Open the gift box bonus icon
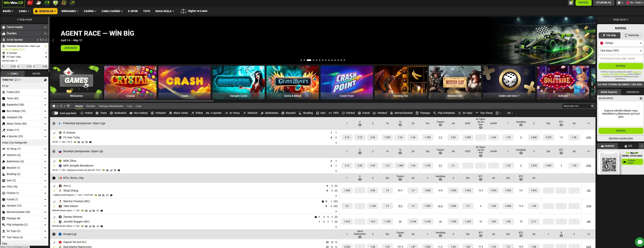644x248 pixels. [571, 3]
